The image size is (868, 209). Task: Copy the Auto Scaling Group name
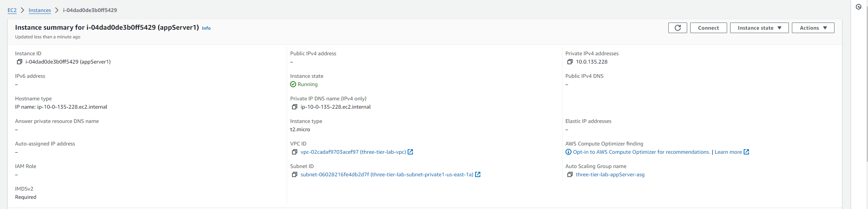570,174
